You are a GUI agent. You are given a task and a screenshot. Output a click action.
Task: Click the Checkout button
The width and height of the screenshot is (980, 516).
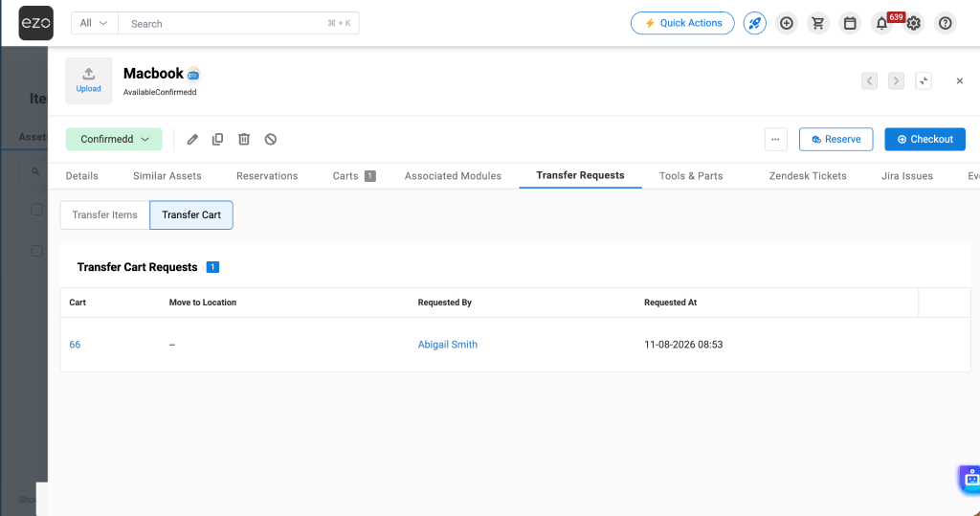tap(925, 139)
